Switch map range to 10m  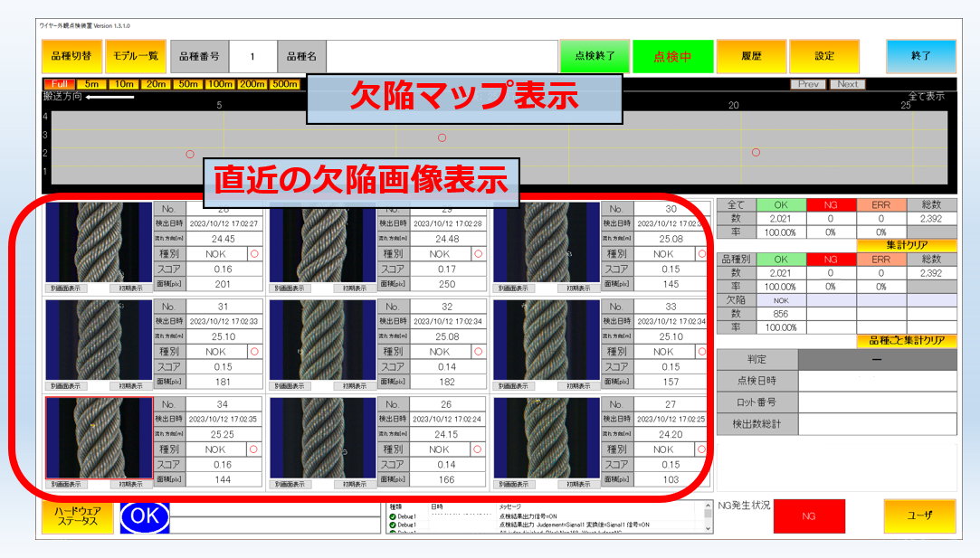pos(124,84)
